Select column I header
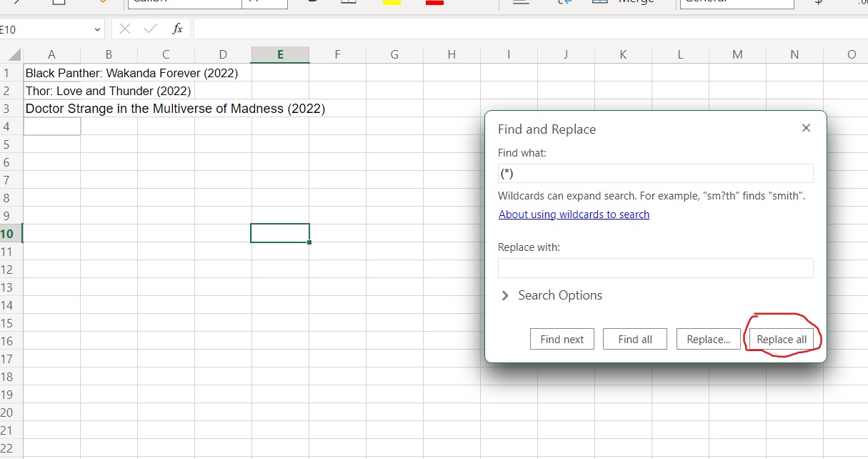The width and height of the screenshot is (868, 459). coord(509,54)
